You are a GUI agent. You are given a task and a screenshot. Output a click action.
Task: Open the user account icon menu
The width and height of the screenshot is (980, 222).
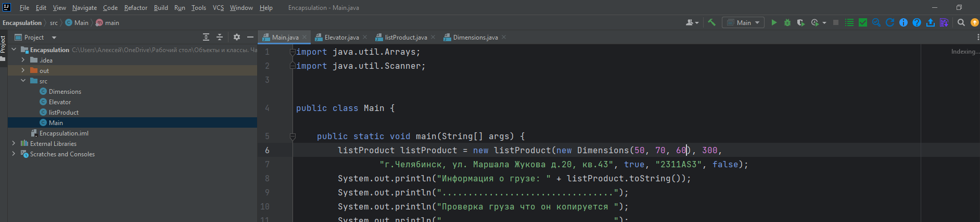pyautogui.click(x=692, y=22)
